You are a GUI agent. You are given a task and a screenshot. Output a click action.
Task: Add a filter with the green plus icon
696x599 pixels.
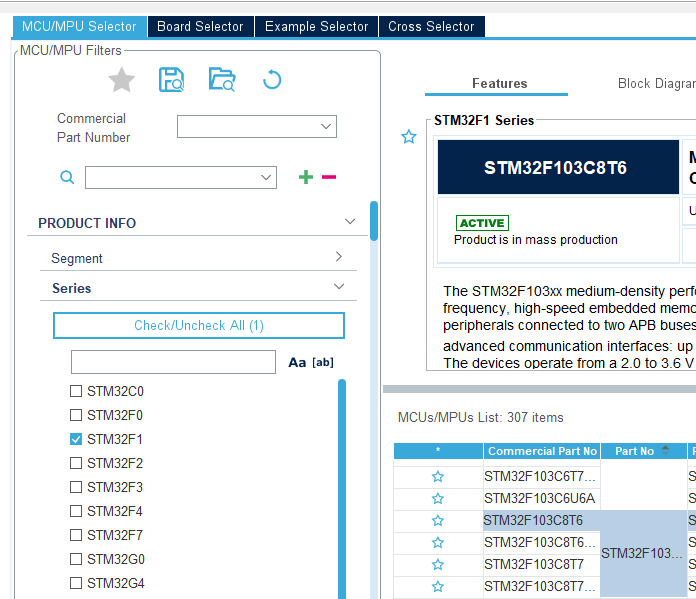click(306, 177)
